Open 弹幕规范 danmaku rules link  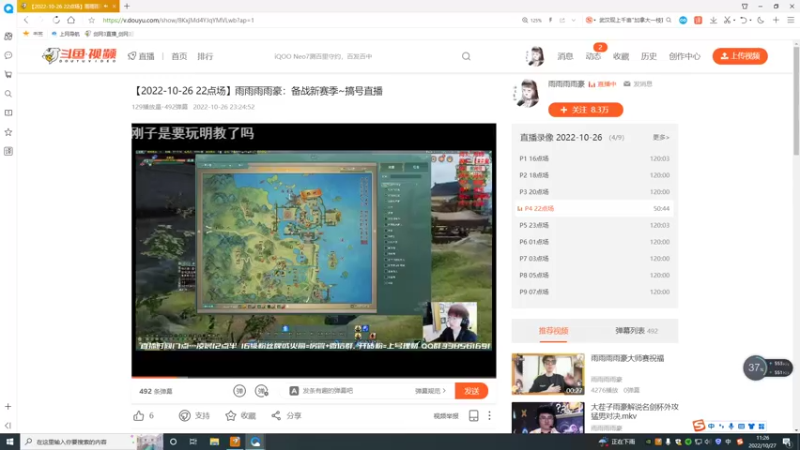[430, 391]
